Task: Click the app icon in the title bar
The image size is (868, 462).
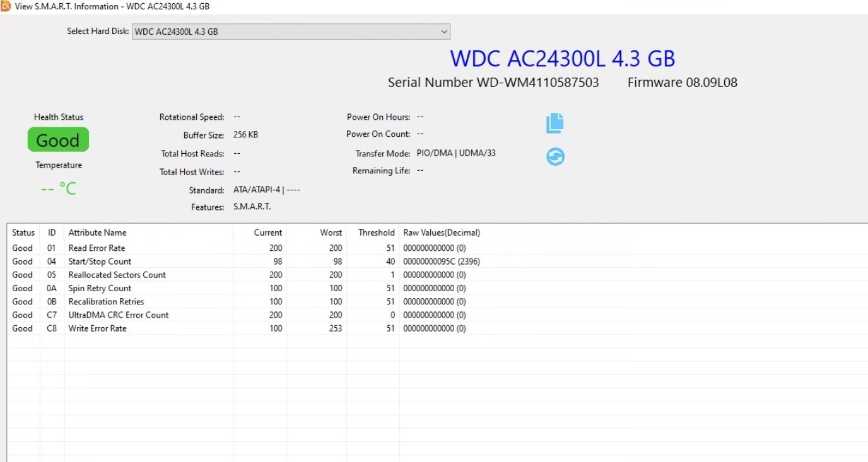Action: (x=6, y=6)
